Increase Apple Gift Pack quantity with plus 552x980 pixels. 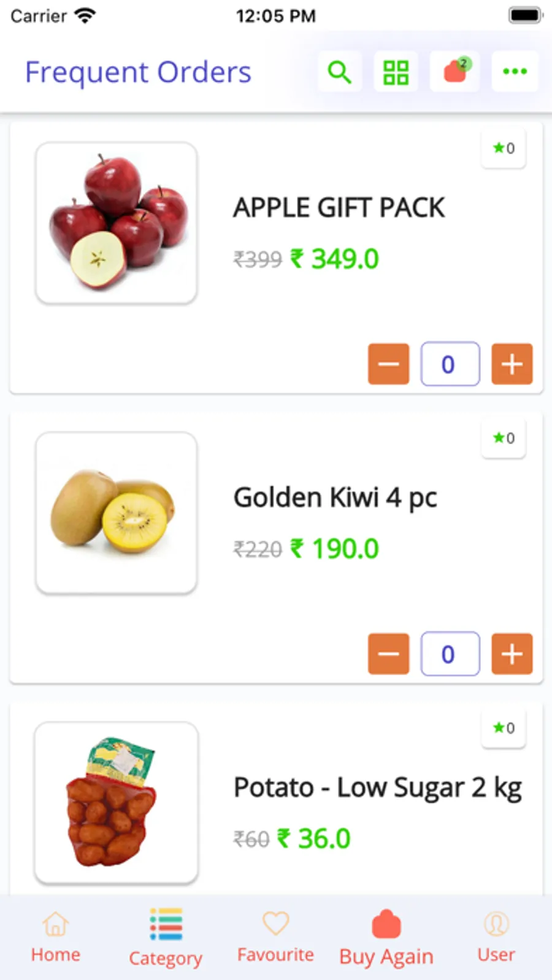click(512, 364)
